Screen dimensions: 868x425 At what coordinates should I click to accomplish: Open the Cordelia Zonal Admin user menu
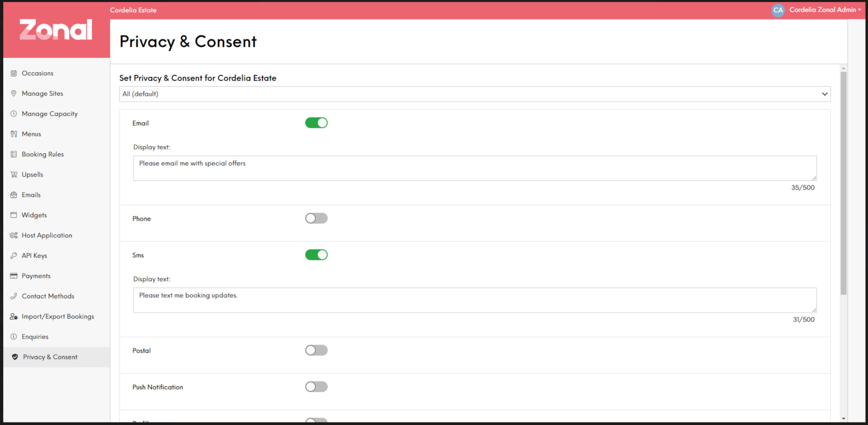pyautogui.click(x=824, y=10)
